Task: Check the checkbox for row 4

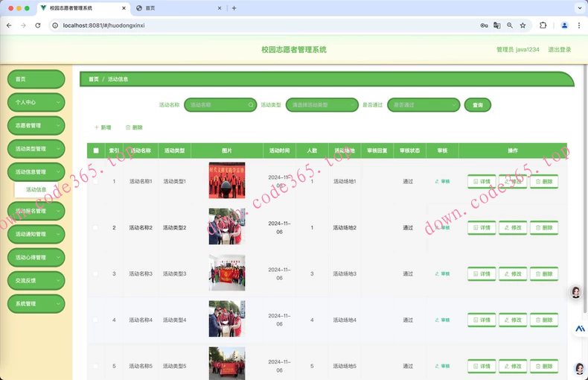Action: [x=95, y=320]
